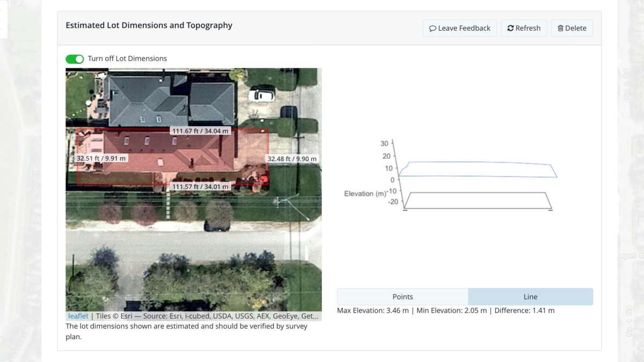Click the white car on the satellite map
This screenshot has width=644, height=362.
coord(261,96)
